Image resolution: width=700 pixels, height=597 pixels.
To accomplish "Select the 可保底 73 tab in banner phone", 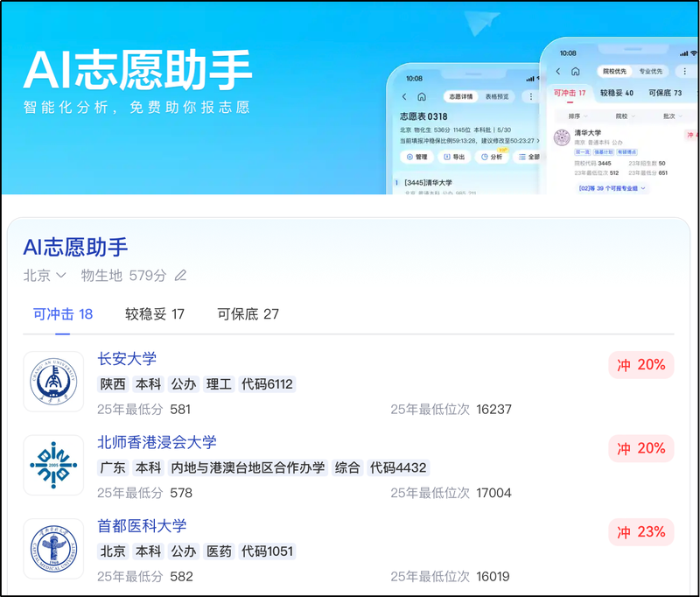I will [x=665, y=93].
